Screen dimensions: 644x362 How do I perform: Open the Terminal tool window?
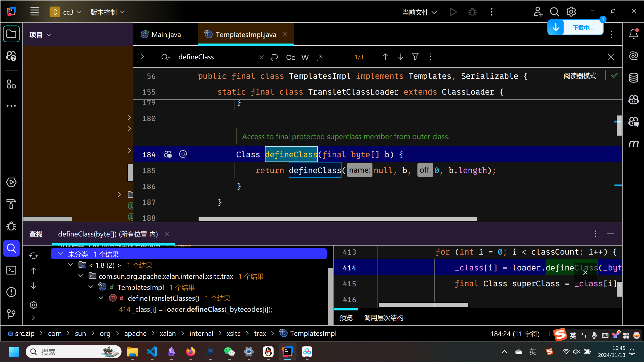click(11, 270)
